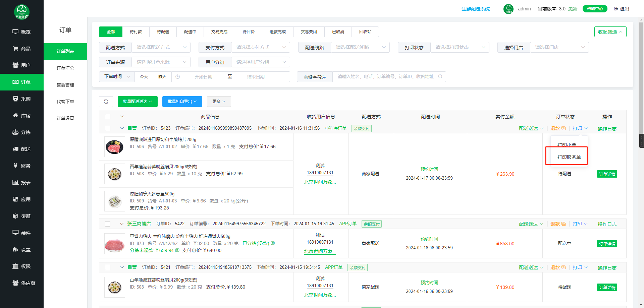644x308 pixels.
Task: Open the 库房 warehouse sidebar icon
Action: pos(15,116)
